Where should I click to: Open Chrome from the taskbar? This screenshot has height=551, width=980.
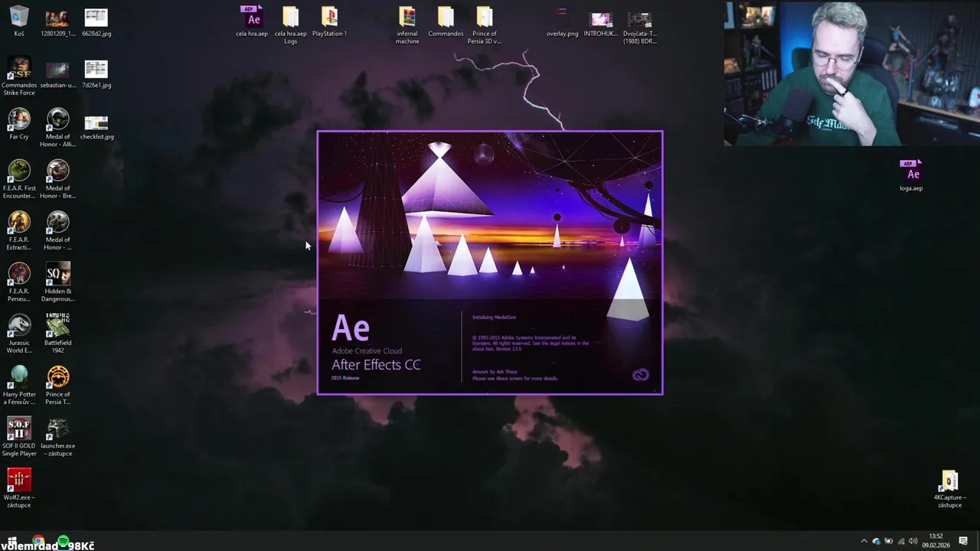[x=38, y=541]
